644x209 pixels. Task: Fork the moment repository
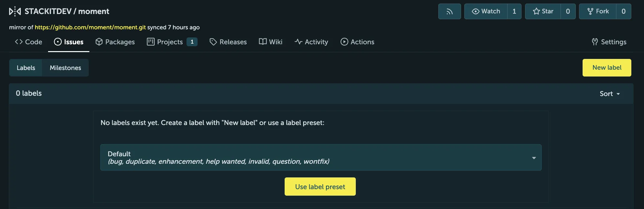[598, 11]
